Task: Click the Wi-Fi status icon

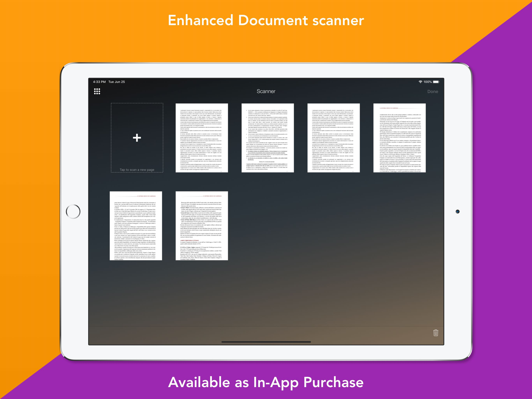Action: pyautogui.click(x=420, y=82)
